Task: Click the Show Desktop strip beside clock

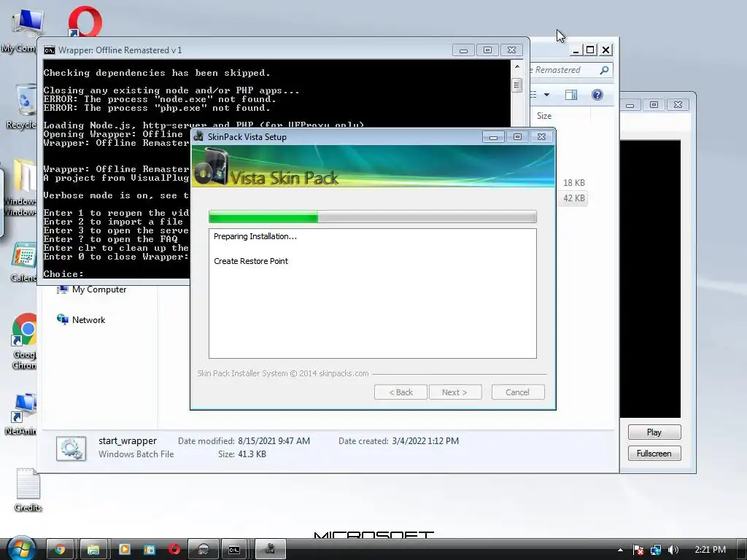Action: click(x=742, y=550)
